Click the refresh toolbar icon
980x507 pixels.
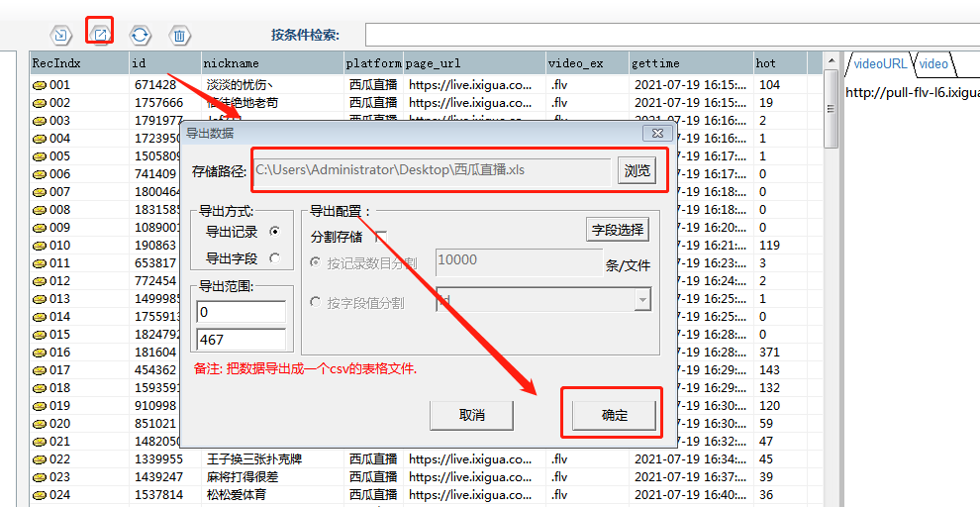pyautogui.click(x=140, y=35)
